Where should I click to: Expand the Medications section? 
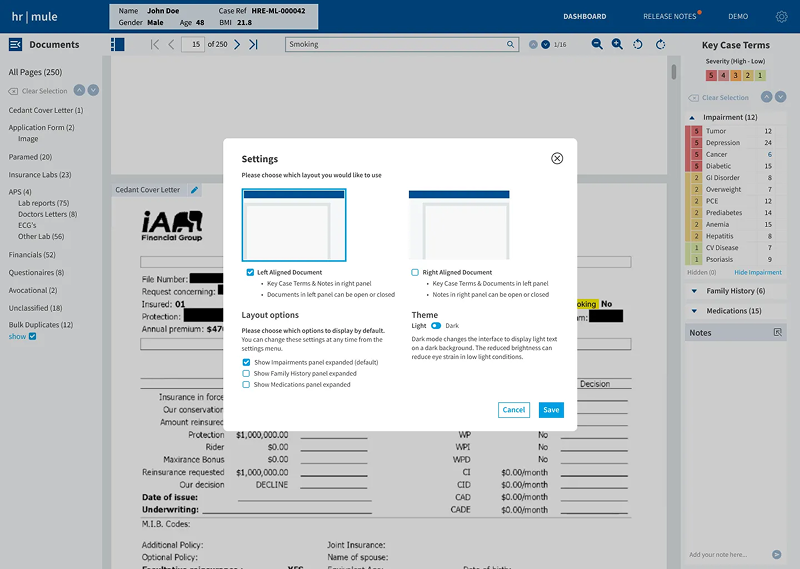tap(694, 311)
